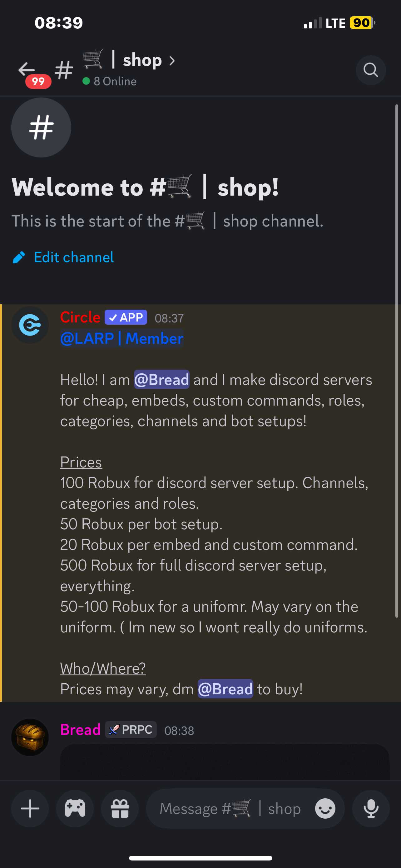Image resolution: width=401 pixels, height=868 pixels.
Task: Tap the Edit channel link
Action: point(74,257)
